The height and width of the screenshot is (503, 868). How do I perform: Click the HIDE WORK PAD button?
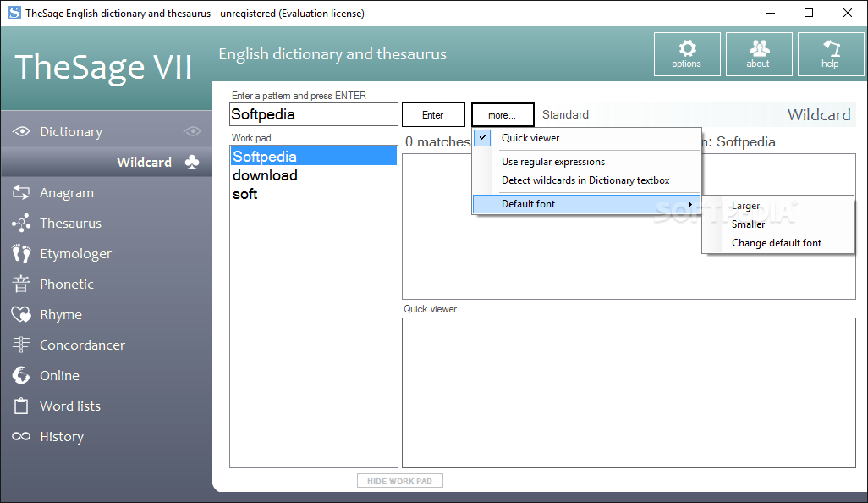point(399,481)
